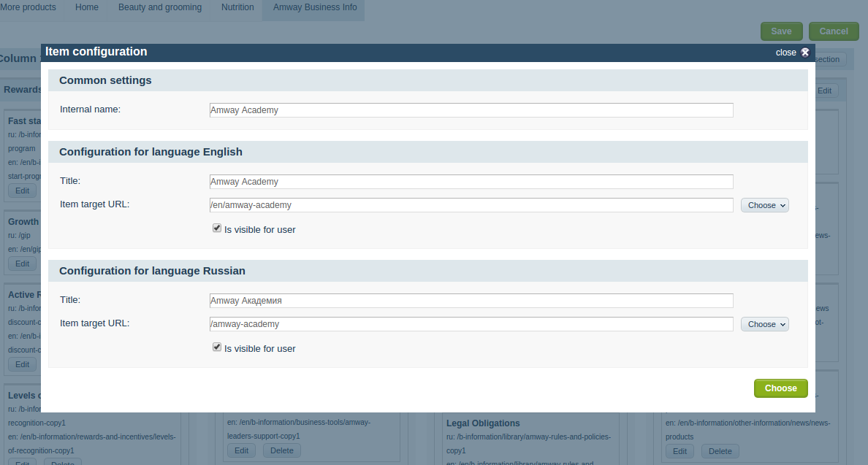Click the Common settings section header
The height and width of the screenshot is (465, 868).
coord(428,80)
